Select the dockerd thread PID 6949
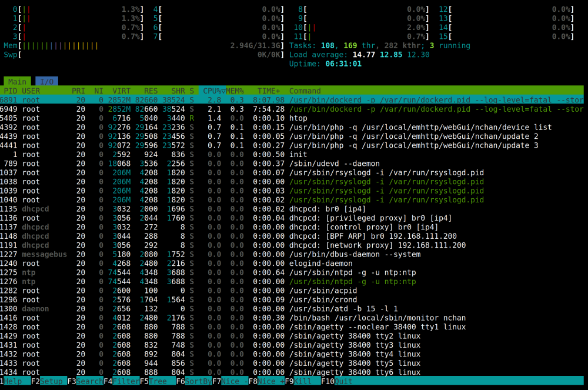 pyautogui.click(x=292, y=109)
